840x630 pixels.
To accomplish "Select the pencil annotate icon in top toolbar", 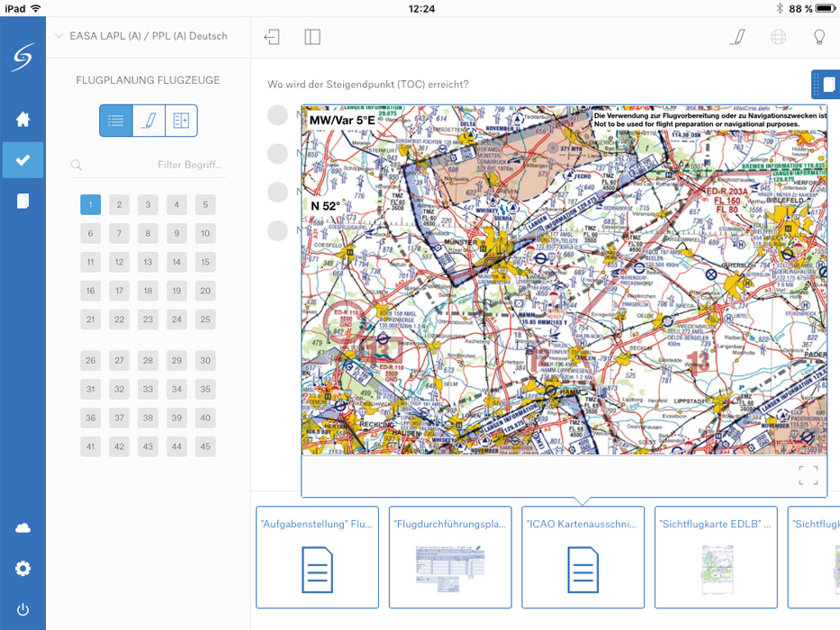I will [x=737, y=37].
